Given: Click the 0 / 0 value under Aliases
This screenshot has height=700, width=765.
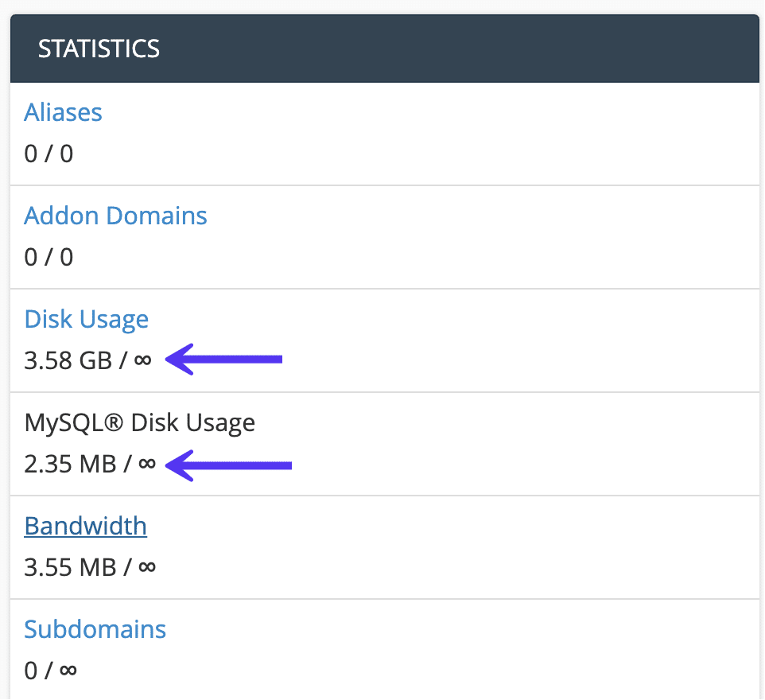Looking at the screenshot, I should click(x=49, y=153).
